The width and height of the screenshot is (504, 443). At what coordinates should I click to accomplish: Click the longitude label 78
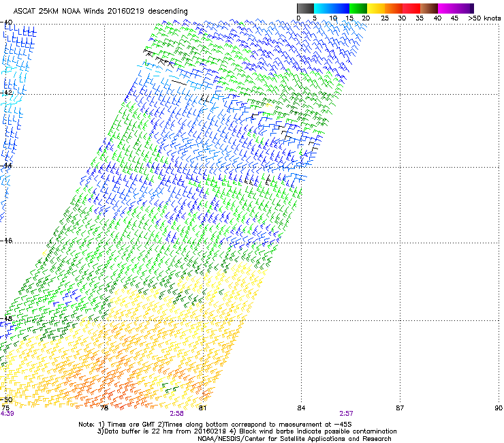(x=104, y=408)
